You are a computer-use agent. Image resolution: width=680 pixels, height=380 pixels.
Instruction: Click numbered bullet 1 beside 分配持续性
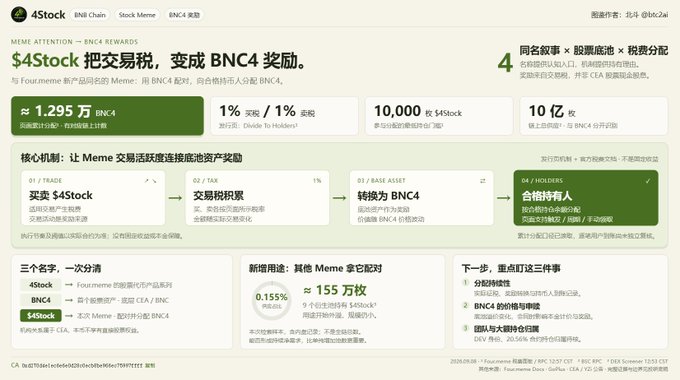(x=465, y=282)
